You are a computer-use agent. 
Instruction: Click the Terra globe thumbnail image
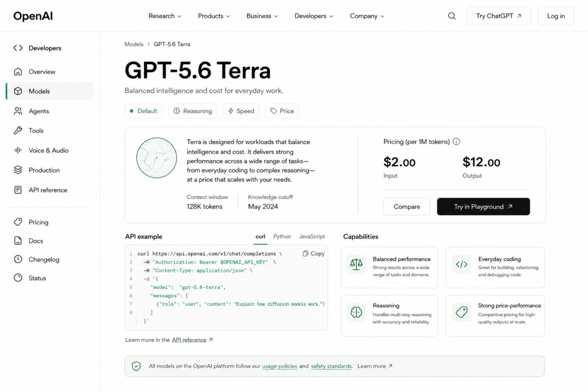[157, 158]
